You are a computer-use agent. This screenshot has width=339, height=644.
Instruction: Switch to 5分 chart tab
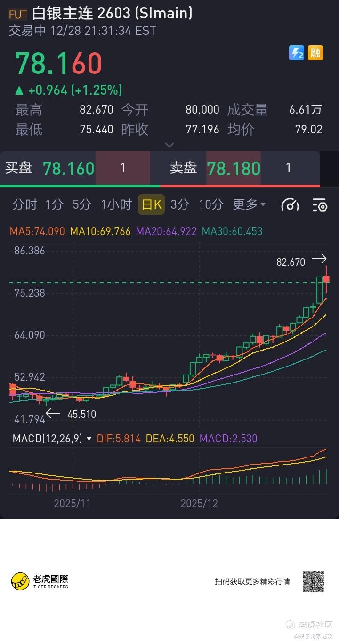[82, 204]
